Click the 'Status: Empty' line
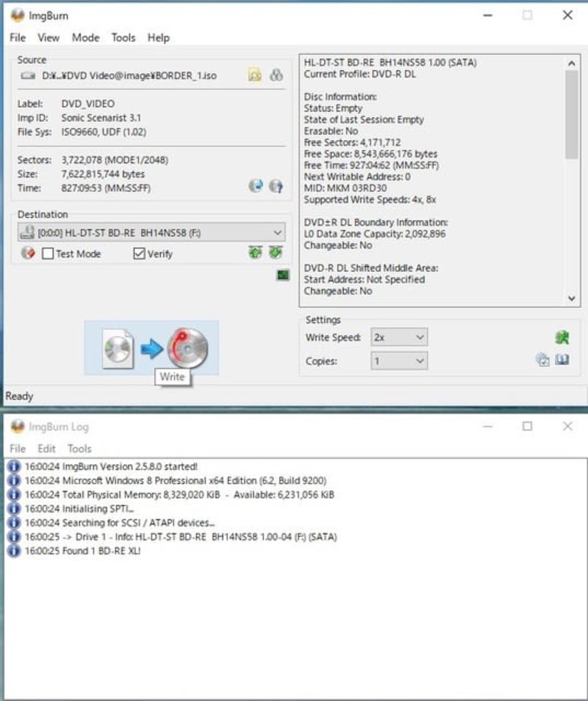Screen dimensions: 588x701 pos(333,109)
